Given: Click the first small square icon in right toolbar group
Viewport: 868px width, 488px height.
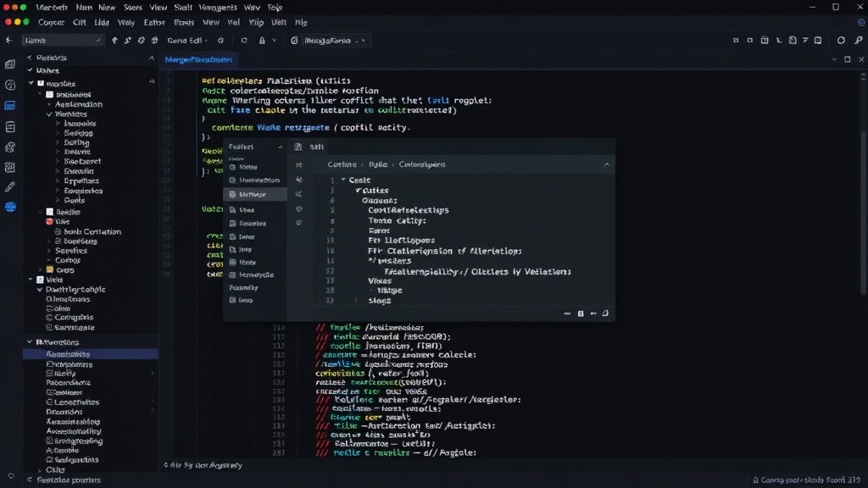Looking at the screenshot, I should (x=736, y=41).
